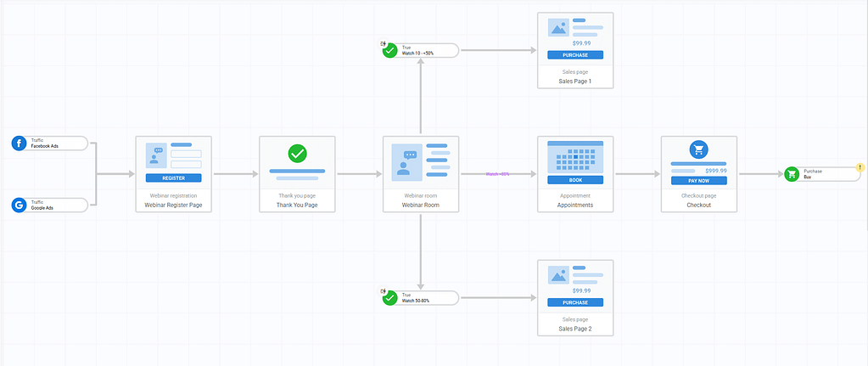Click the REGISTER button in the webinar card
Screen dimensions: 868x366
point(173,178)
